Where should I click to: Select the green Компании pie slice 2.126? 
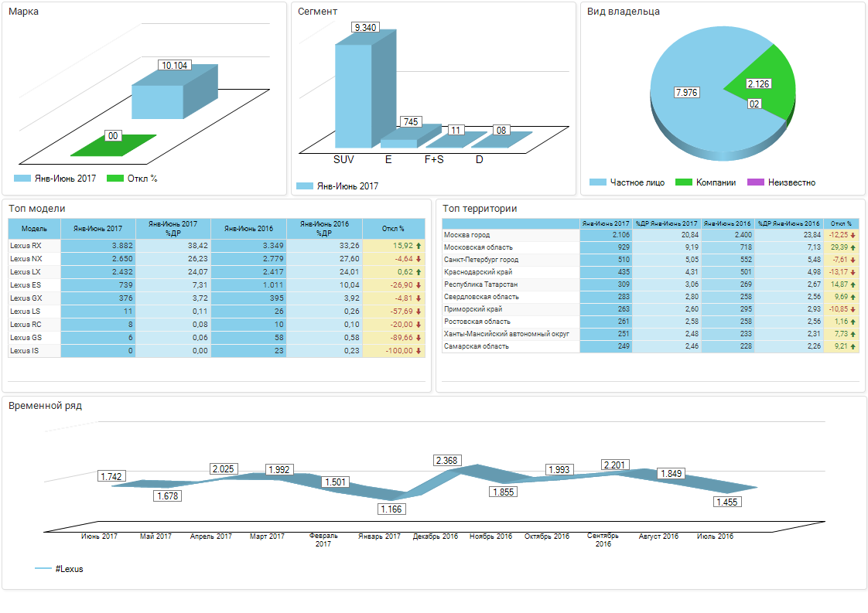[x=768, y=77]
